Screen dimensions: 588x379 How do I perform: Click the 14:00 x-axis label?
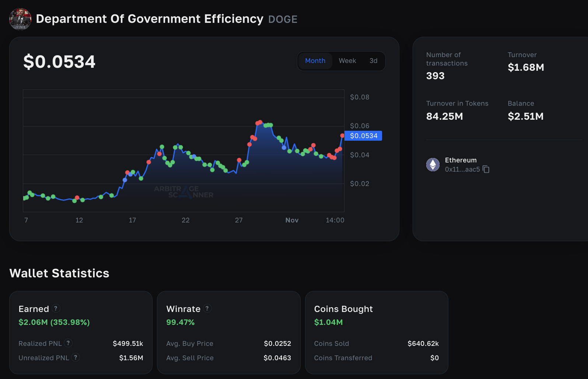pos(335,220)
